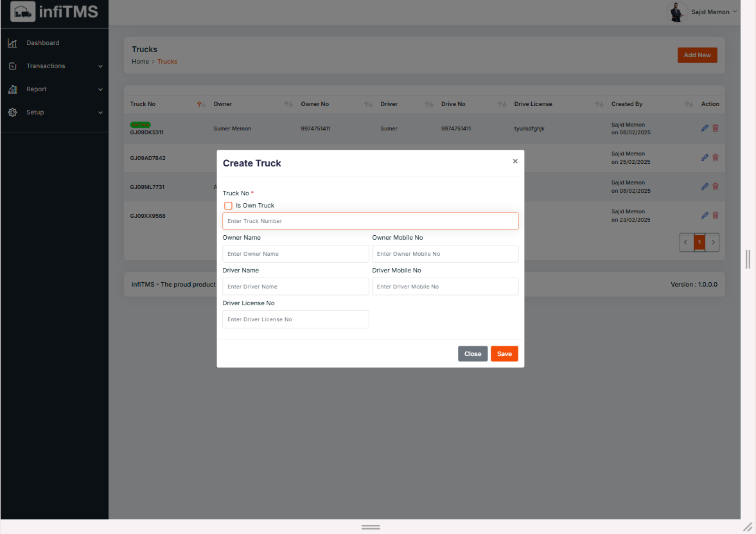Click delete trash icon for GJ09ML7731
756x534 pixels.
(x=716, y=186)
